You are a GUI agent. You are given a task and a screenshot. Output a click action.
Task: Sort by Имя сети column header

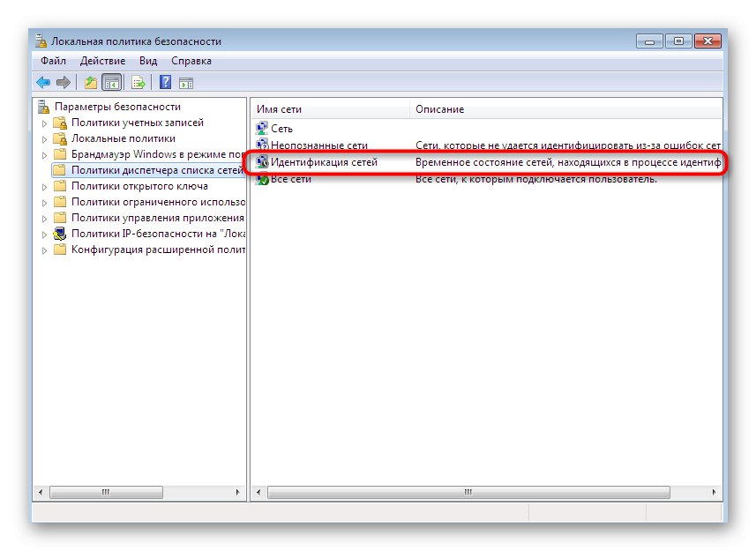(330, 109)
